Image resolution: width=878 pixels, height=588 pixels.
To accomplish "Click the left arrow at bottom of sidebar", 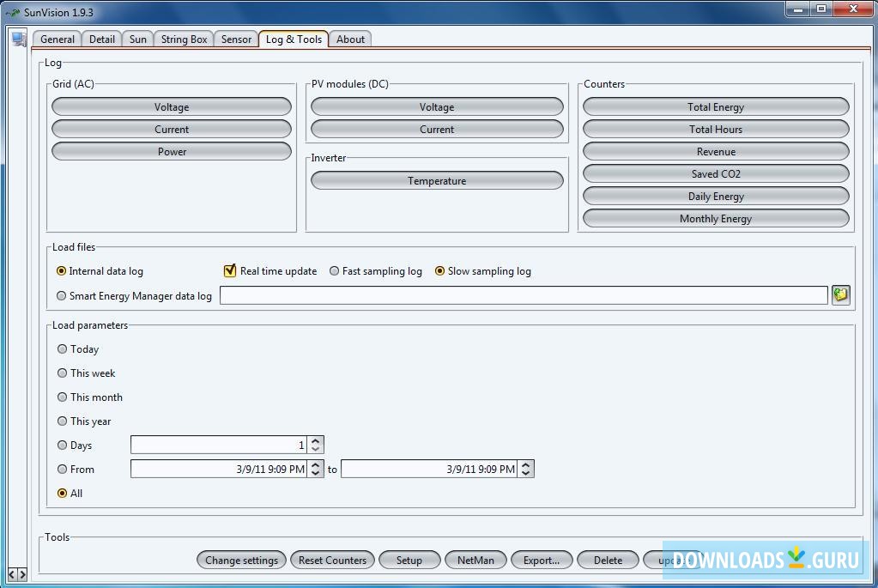I will pyautogui.click(x=12, y=574).
